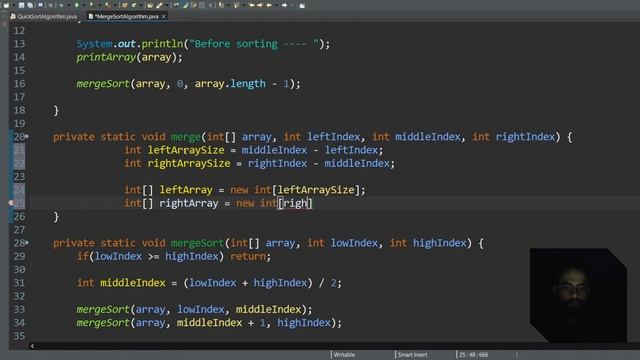Click leftArray declaration on line 24
The width and height of the screenshot is (640, 360).
186,190
